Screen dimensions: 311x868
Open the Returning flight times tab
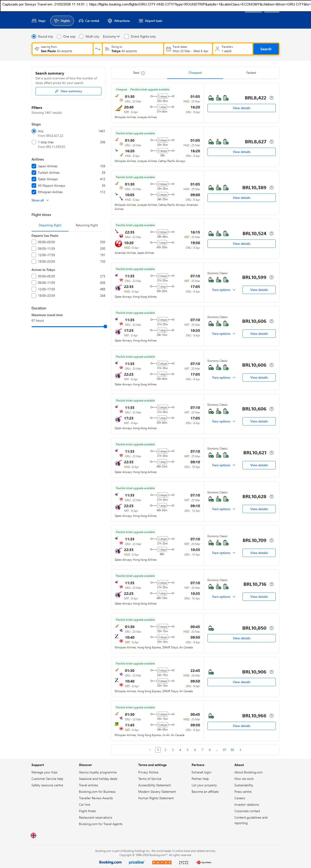[86, 225]
